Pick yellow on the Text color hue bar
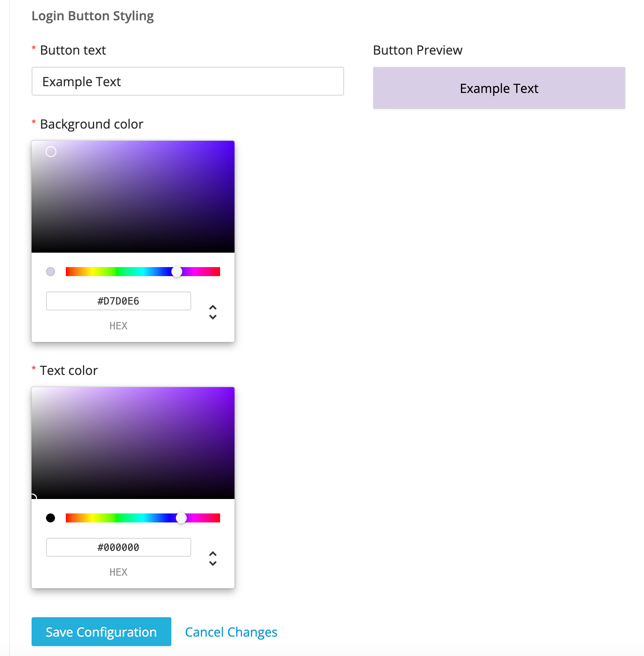Viewport: 644px width, 656px height. click(x=92, y=518)
